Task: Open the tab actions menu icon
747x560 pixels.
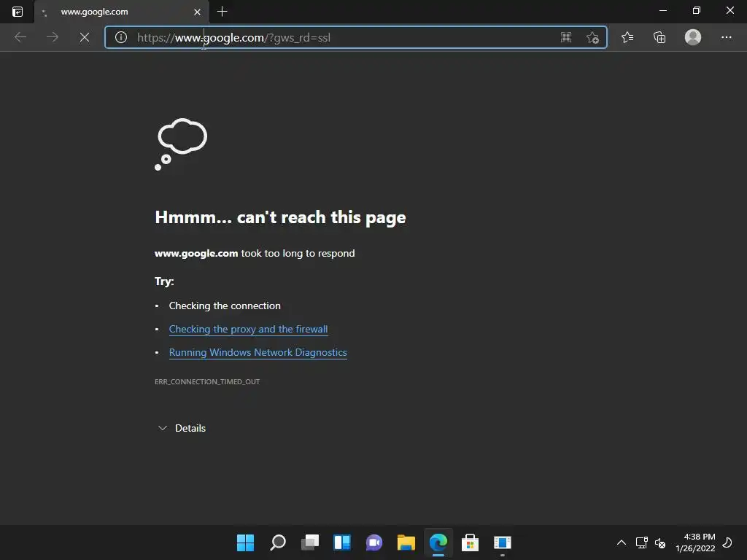Action: pos(18,12)
